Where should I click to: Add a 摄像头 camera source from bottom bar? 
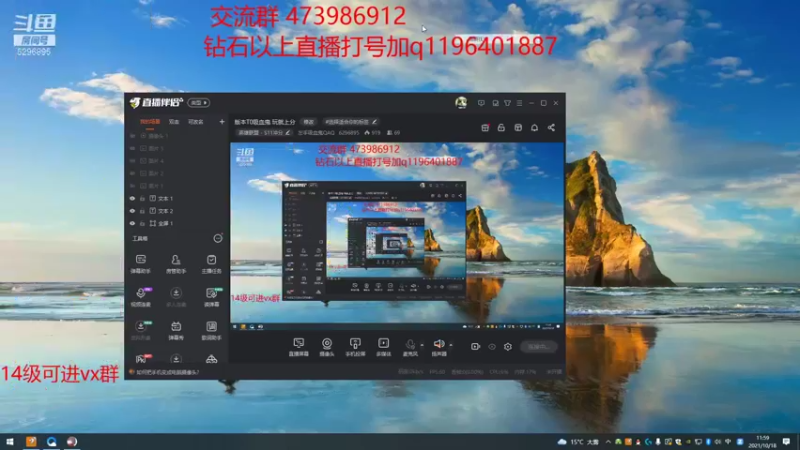(327, 347)
